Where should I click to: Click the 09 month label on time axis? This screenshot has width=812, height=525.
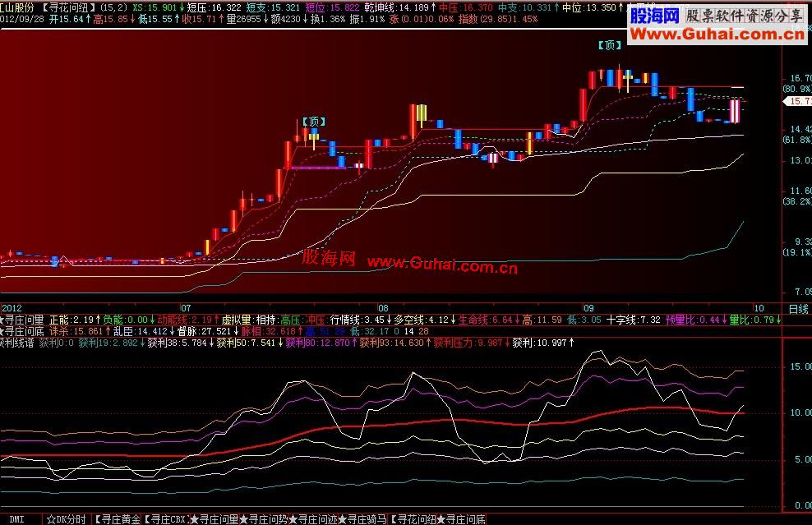pyautogui.click(x=588, y=309)
